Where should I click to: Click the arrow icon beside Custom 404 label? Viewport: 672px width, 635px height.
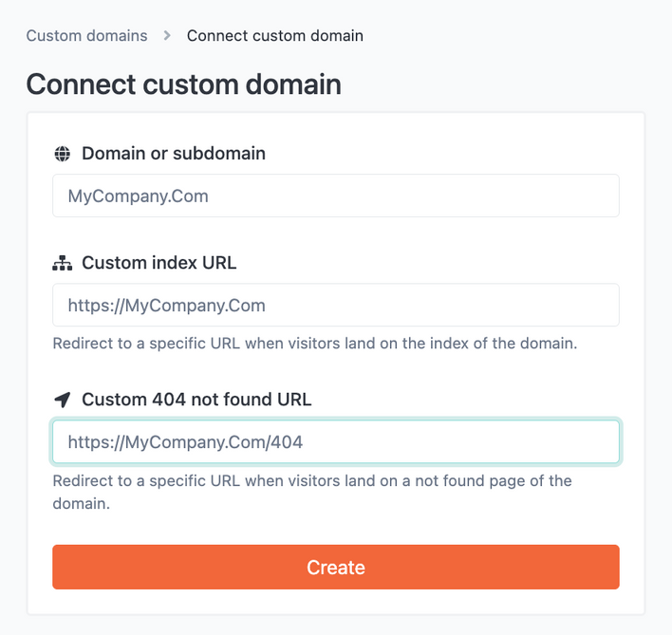click(62, 400)
